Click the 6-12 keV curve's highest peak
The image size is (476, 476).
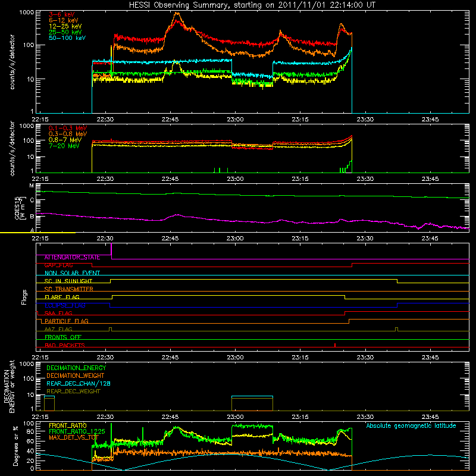point(177,13)
